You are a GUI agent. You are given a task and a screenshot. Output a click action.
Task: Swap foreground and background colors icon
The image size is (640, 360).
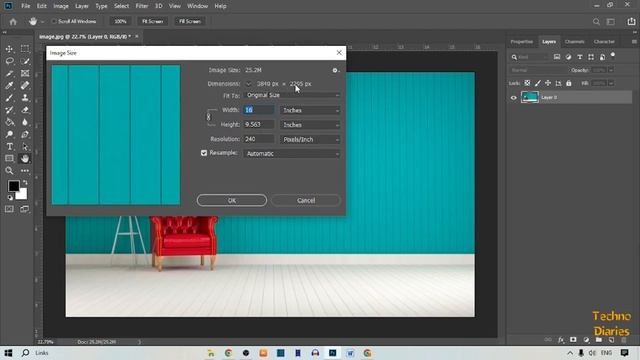click(x=25, y=182)
